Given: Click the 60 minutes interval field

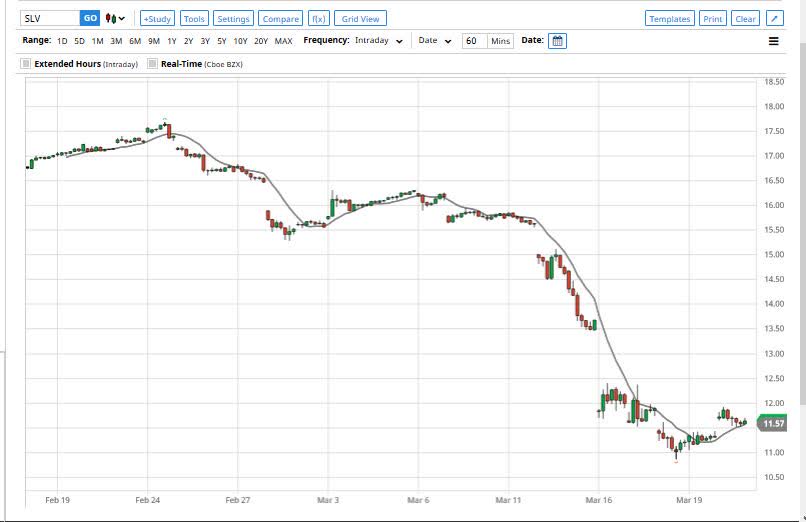Looking at the screenshot, I should pos(474,41).
